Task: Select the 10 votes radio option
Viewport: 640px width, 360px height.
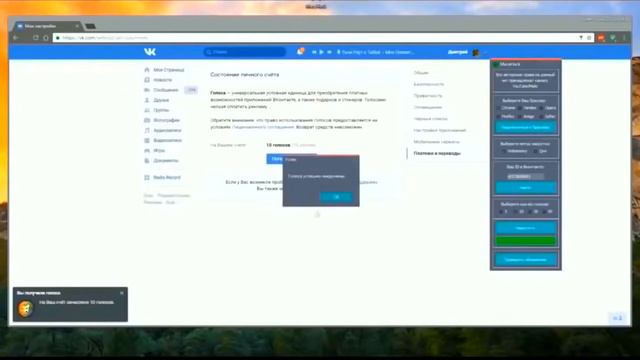Action: [x=516, y=212]
